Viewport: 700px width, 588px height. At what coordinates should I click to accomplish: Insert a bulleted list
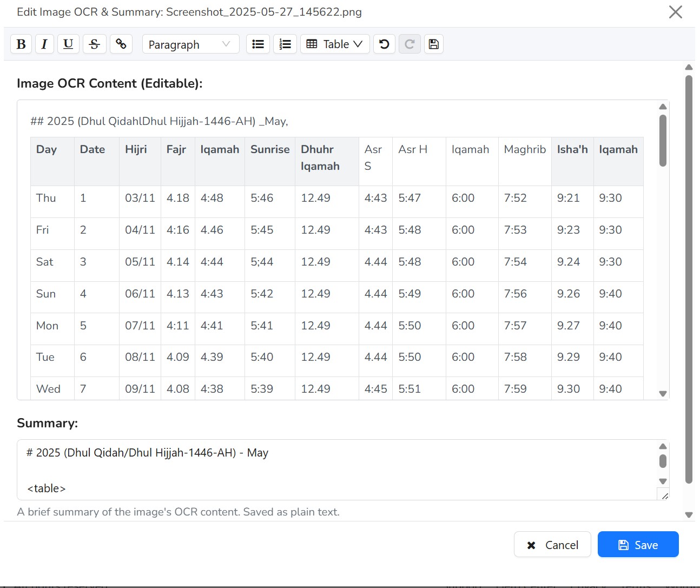pyautogui.click(x=258, y=44)
